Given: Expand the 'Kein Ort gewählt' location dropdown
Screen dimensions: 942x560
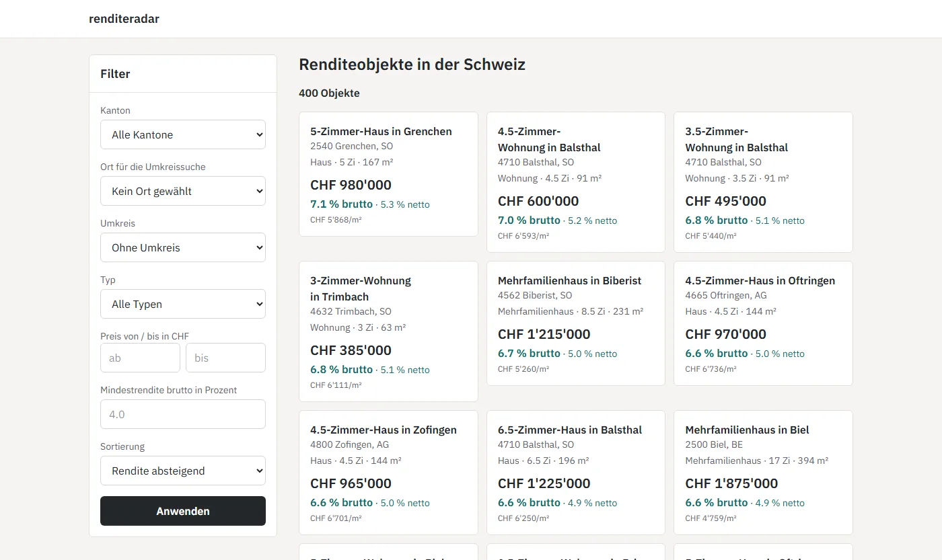Looking at the screenshot, I should coord(183,191).
